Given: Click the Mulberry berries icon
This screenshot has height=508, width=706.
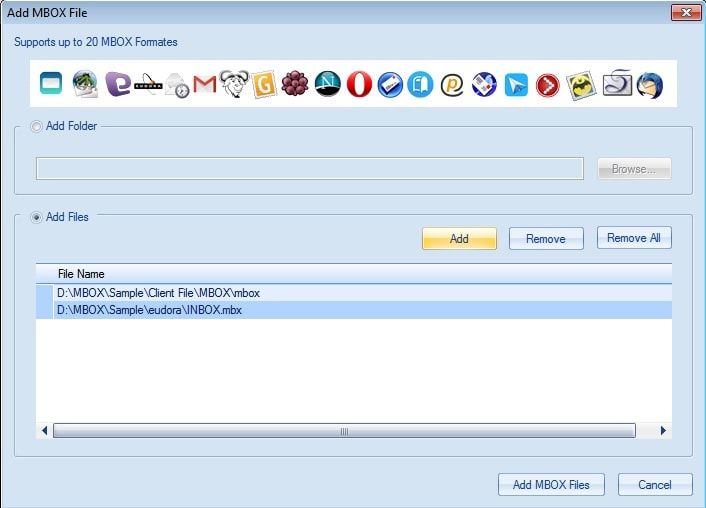Looking at the screenshot, I should (x=295, y=84).
